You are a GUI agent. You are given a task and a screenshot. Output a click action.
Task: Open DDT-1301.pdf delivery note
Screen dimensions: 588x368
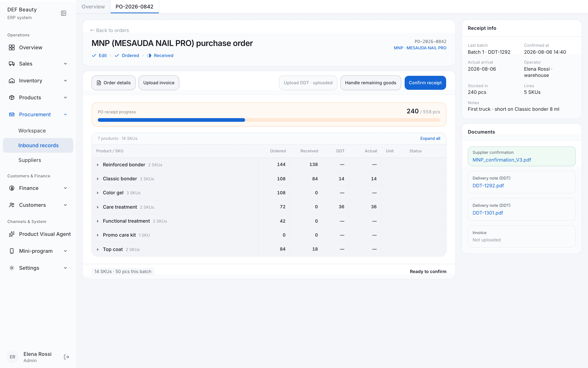point(488,213)
